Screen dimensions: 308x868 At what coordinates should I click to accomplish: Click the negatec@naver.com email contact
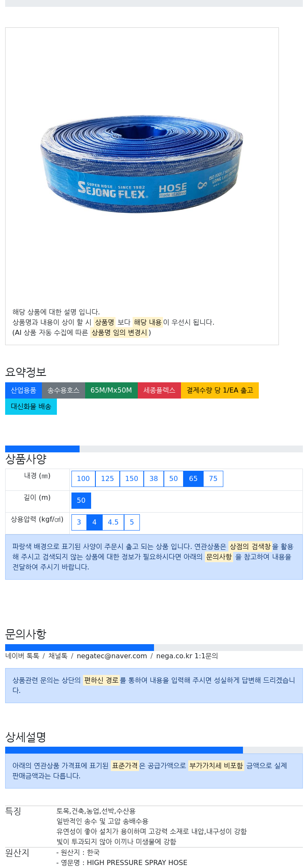pyautogui.click(x=112, y=656)
